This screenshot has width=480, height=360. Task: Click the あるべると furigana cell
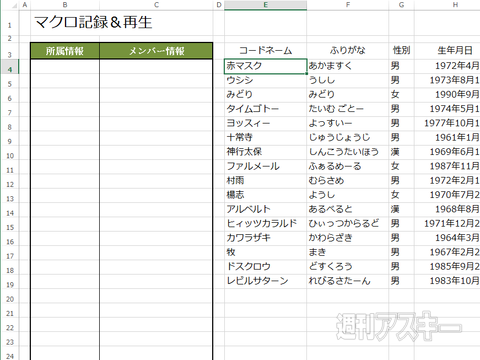click(x=348, y=209)
